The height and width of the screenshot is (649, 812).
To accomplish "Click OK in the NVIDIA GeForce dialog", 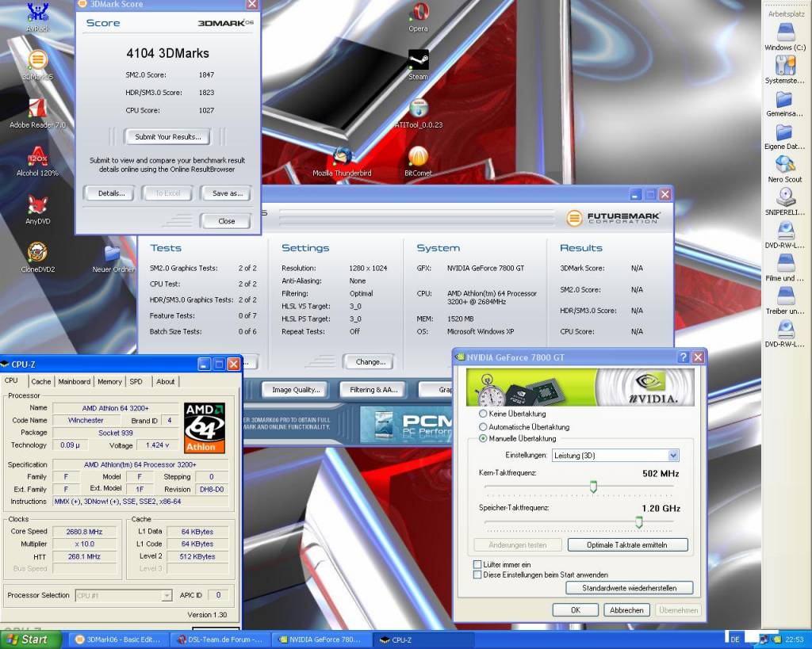I will pos(576,610).
